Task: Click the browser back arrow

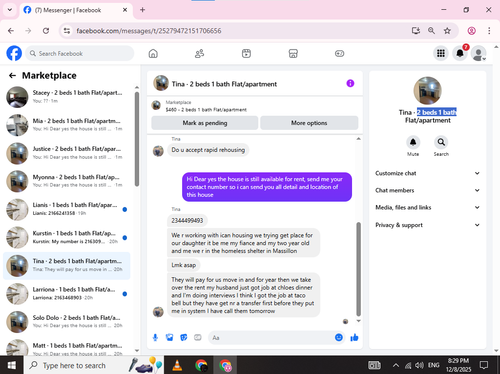Action: [11, 31]
